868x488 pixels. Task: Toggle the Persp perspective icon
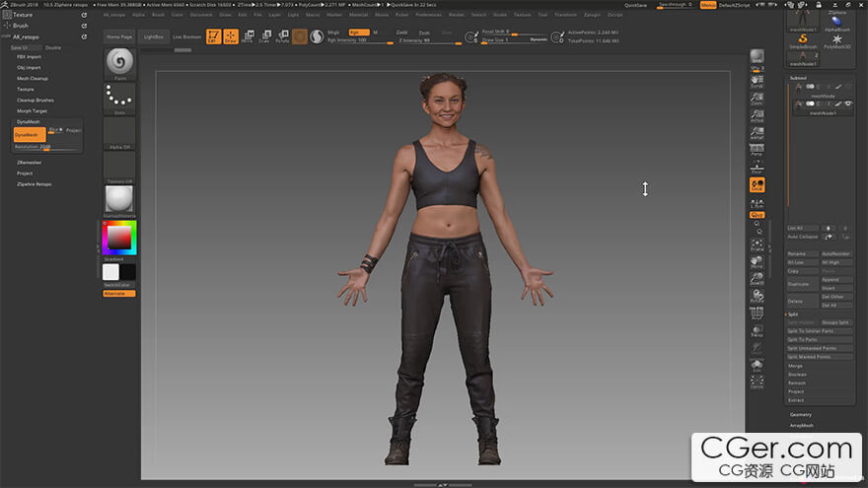coord(757,150)
